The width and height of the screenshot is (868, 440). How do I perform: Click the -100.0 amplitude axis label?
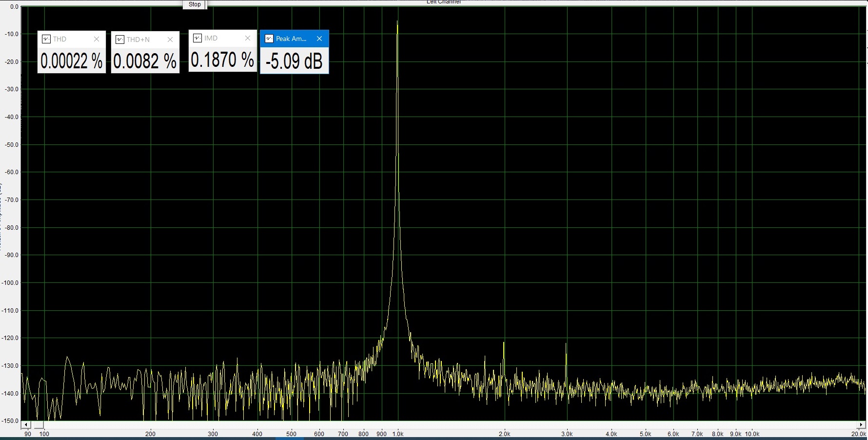pos(10,283)
